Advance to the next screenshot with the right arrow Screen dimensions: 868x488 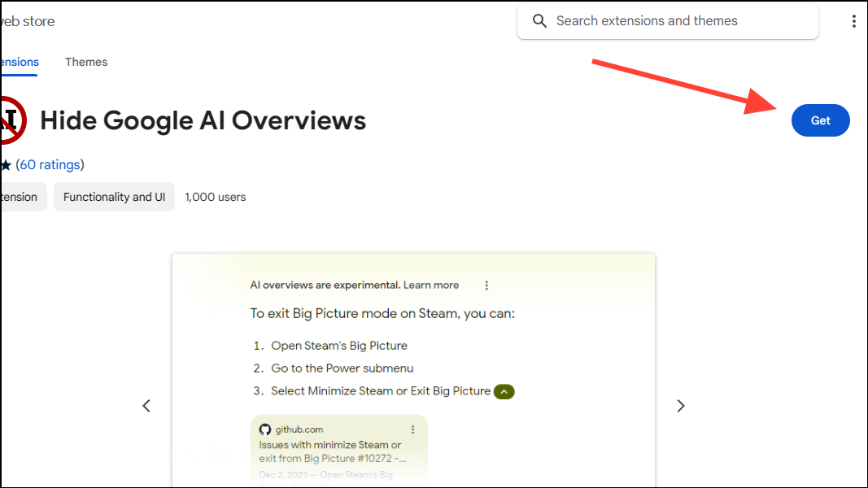(681, 405)
